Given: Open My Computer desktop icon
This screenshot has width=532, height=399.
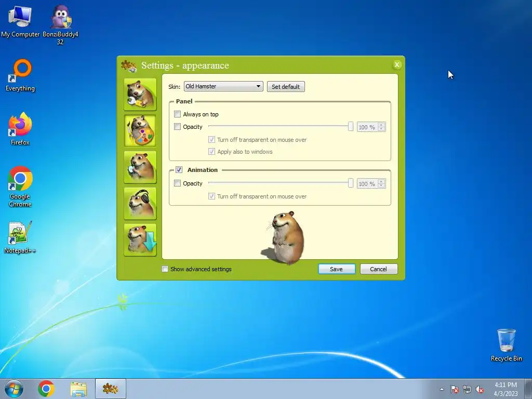Looking at the screenshot, I should pyautogui.click(x=20, y=21).
